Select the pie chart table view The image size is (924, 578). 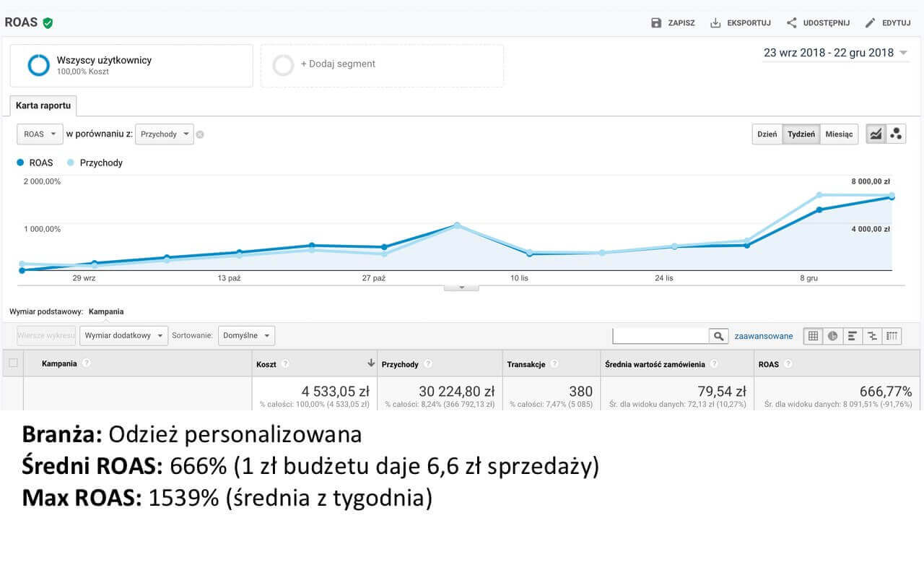tap(833, 336)
